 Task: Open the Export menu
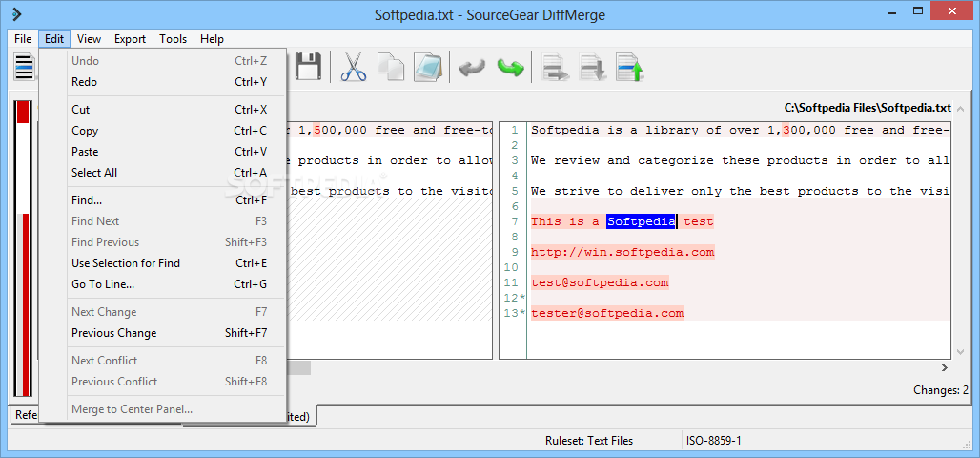[x=130, y=39]
